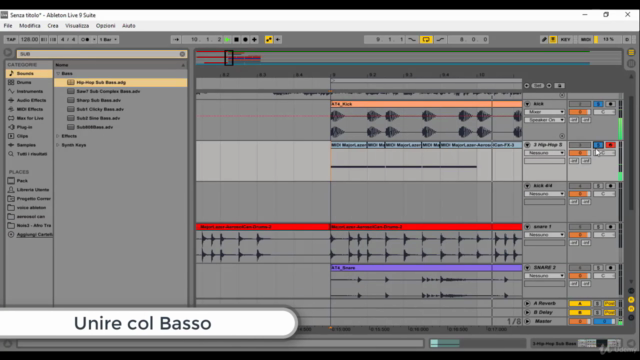Click Re-enable Automation button
This screenshot has height=360, width=640.
278,40
